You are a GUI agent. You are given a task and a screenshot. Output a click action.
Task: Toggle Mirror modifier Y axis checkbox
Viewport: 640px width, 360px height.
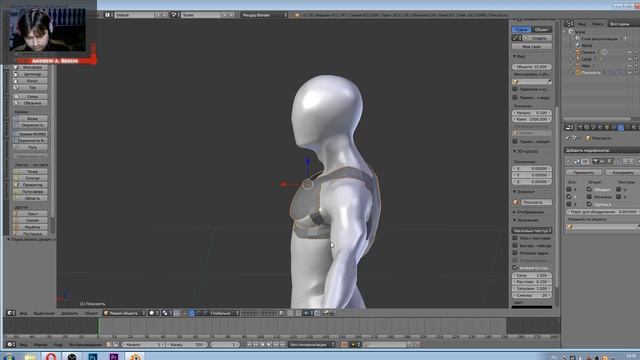569,196
